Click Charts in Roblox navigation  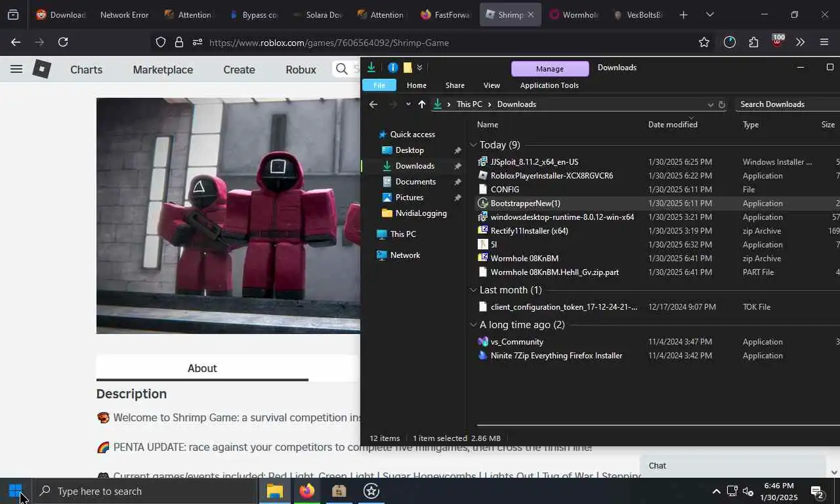point(86,70)
